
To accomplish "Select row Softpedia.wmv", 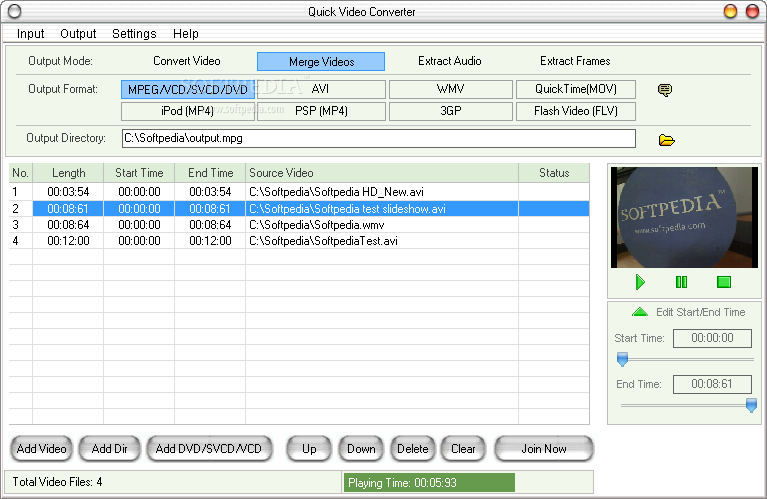I will [299, 225].
